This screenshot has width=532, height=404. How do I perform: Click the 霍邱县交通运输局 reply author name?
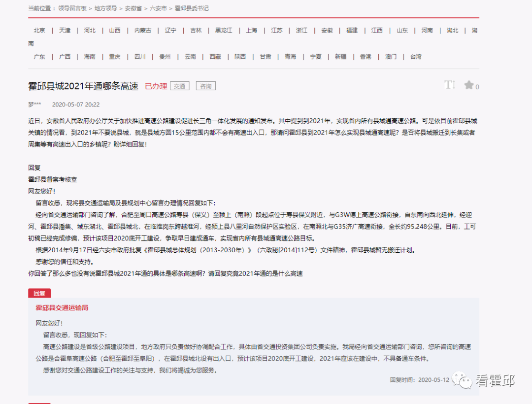coord(62,308)
